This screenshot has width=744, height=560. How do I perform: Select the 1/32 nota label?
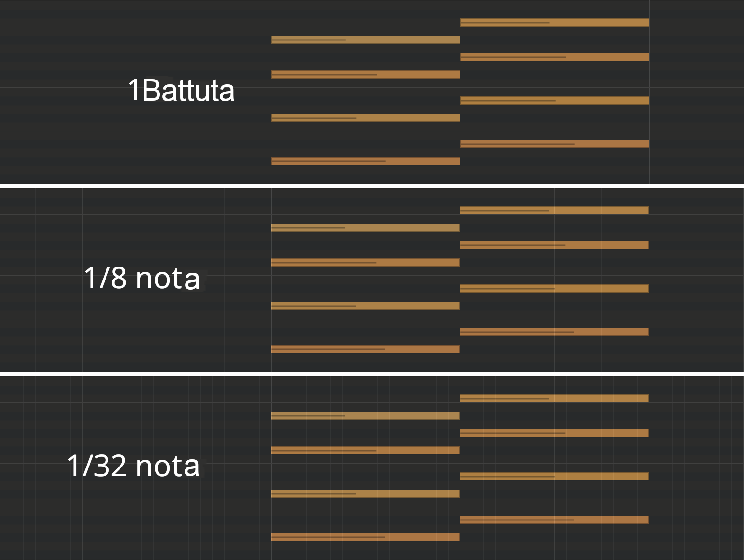[x=135, y=465]
